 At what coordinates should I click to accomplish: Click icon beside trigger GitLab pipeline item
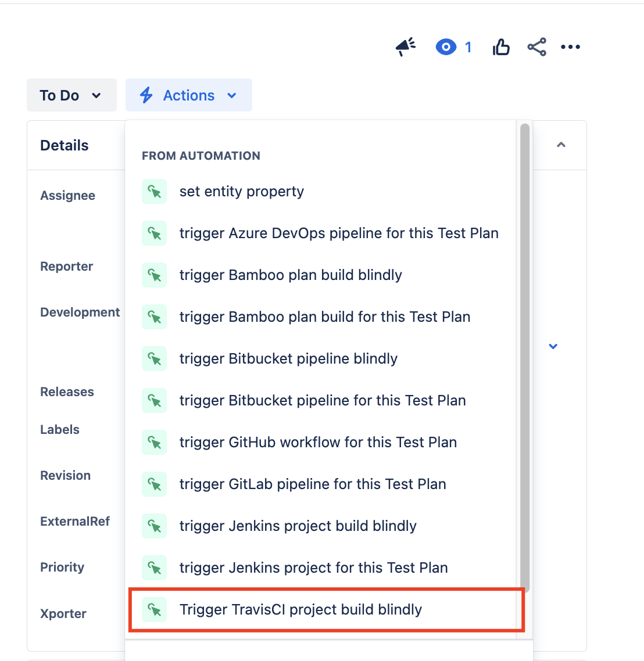click(155, 484)
